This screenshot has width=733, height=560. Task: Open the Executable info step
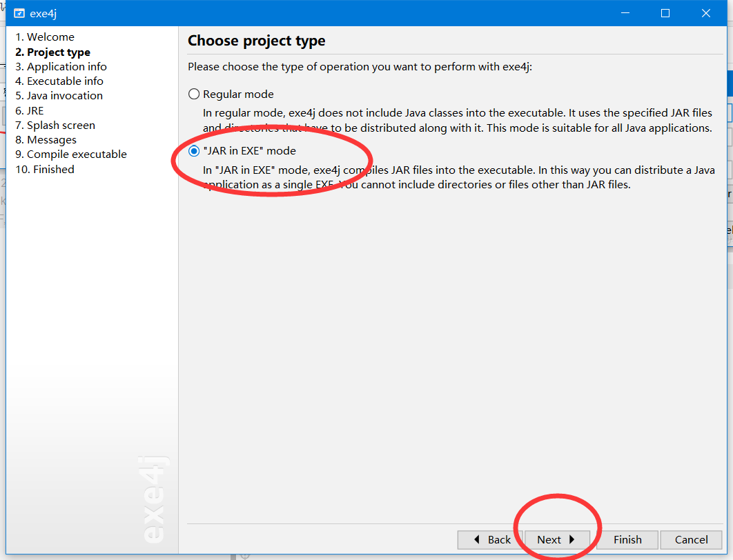59,81
